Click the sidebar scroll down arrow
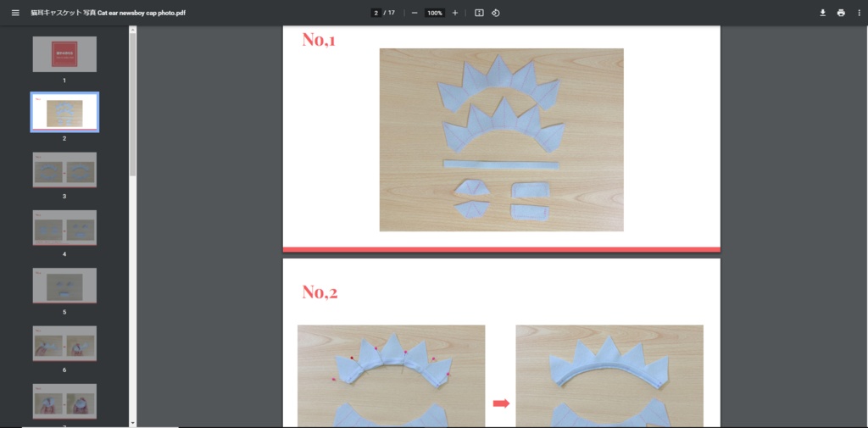The image size is (868, 428). 133,424
